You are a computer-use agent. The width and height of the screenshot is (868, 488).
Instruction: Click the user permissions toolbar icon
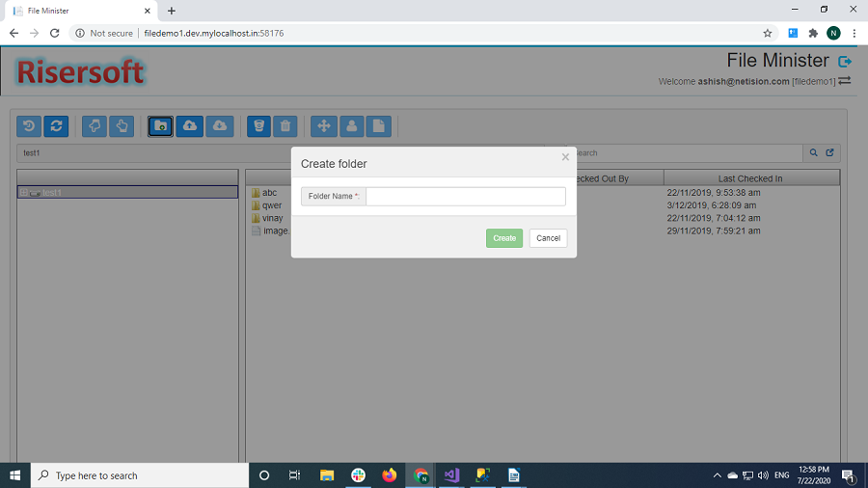pos(352,126)
